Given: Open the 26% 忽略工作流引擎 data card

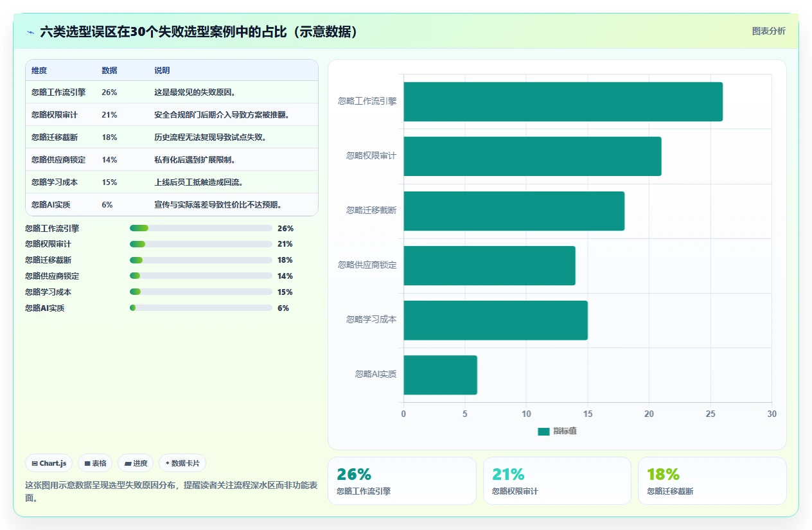Looking at the screenshot, I should [x=402, y=481].
